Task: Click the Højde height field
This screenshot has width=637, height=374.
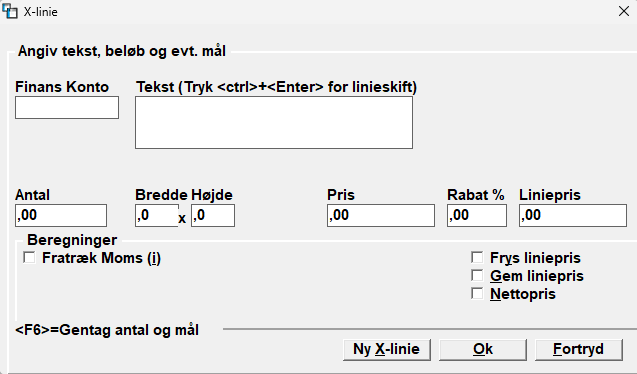Action: pyautogui.click(x=213, y=215)
